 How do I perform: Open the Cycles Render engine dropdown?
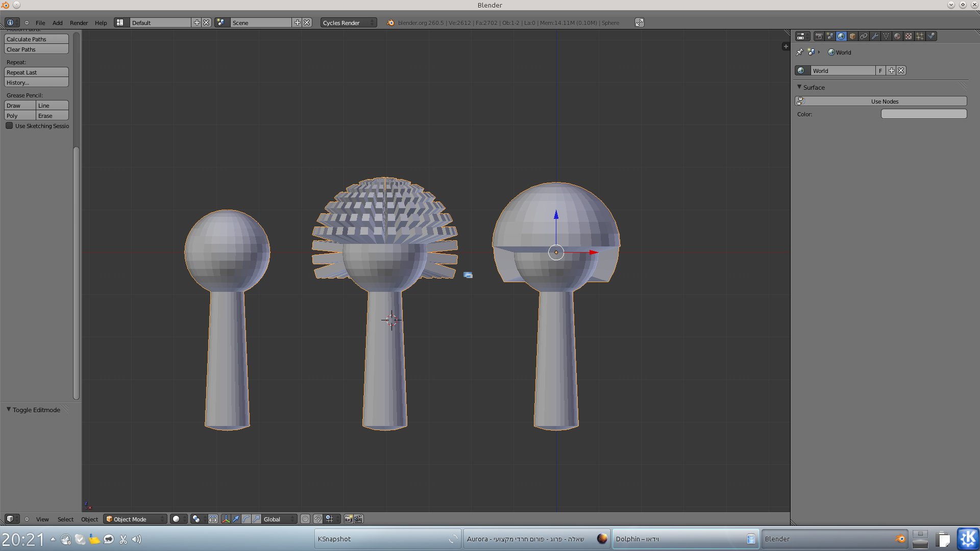click(x=348, y=22)
